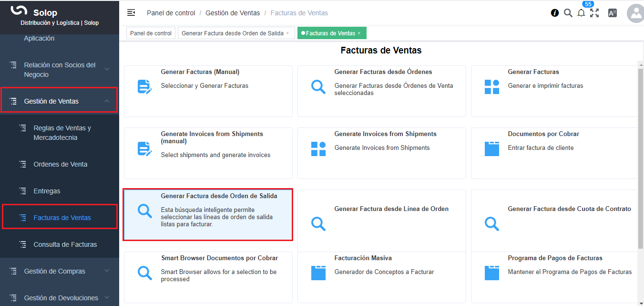Click the hamburger menu collapse icon
Viewport: 644px width, 306px height.
pyautogui.click(x=131, y=13)
